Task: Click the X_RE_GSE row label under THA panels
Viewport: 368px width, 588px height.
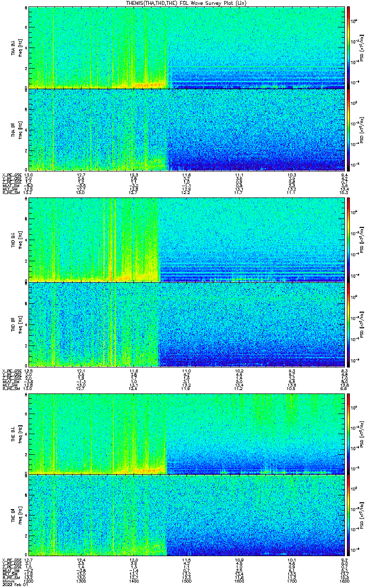Action: pyautogui.click(x=11, y=175)
